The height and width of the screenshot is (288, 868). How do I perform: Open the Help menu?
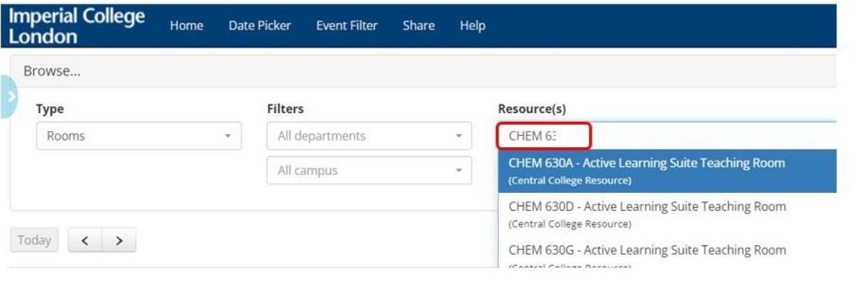[x=472, y=25]
